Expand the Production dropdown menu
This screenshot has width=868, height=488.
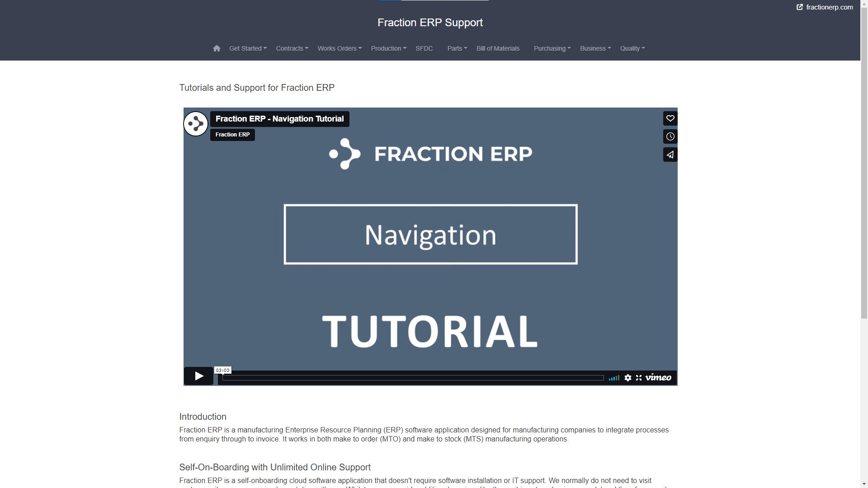pyautogui.click(x=388, y=48)
